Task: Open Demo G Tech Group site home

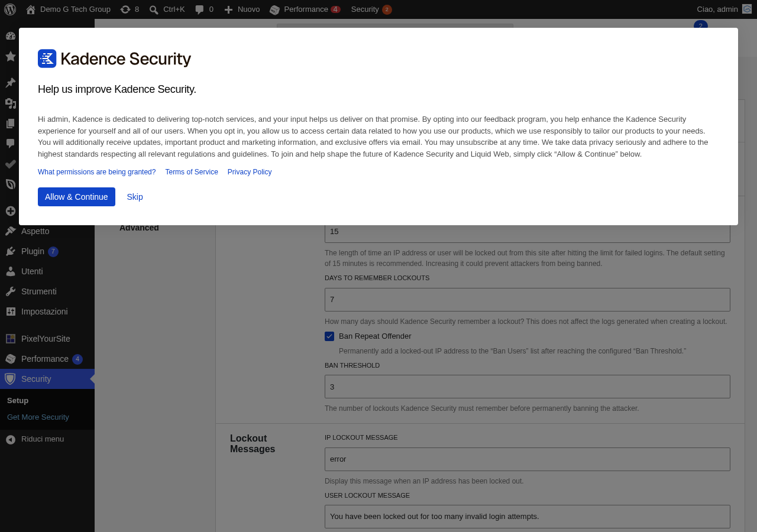Action: pyautogui.click(x=68, y=9)
